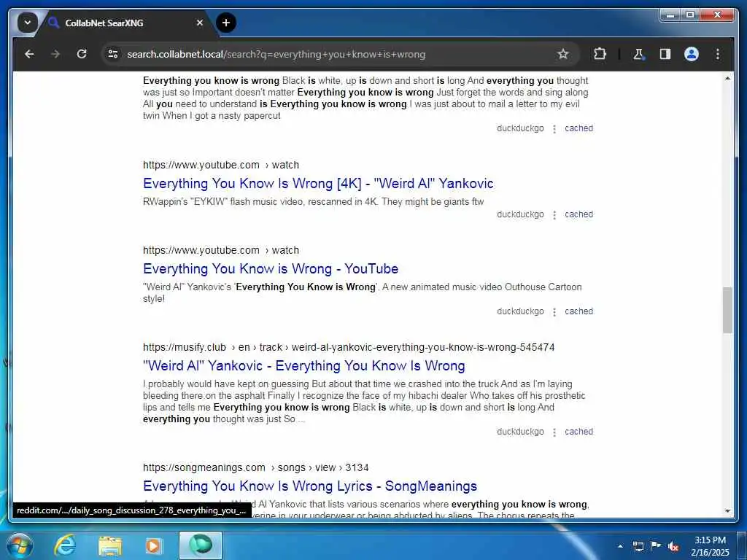Open the musify.club Weird Al result title
Screen dimensions: 747x560
[x=304, y=366]
